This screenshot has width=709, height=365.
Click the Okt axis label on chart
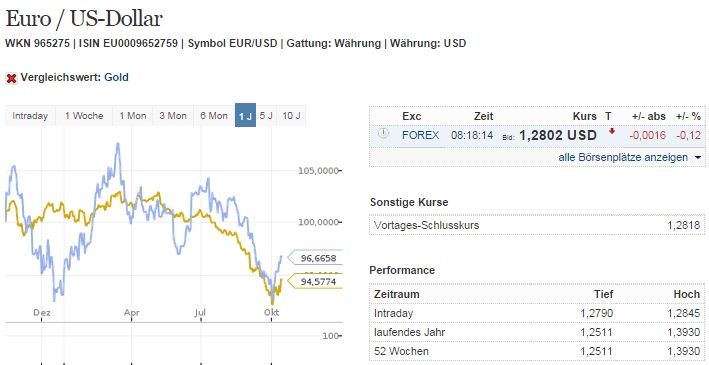(x=272, y=312)
